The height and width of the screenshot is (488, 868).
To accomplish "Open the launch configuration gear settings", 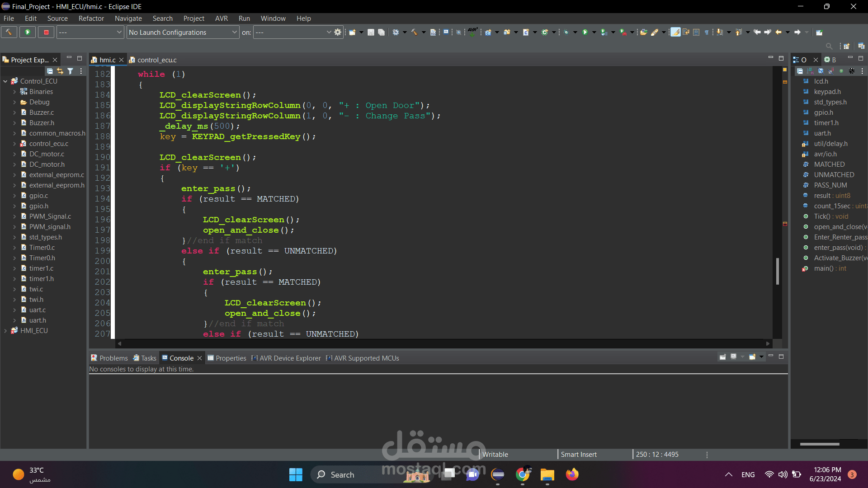I will [338, 32].
